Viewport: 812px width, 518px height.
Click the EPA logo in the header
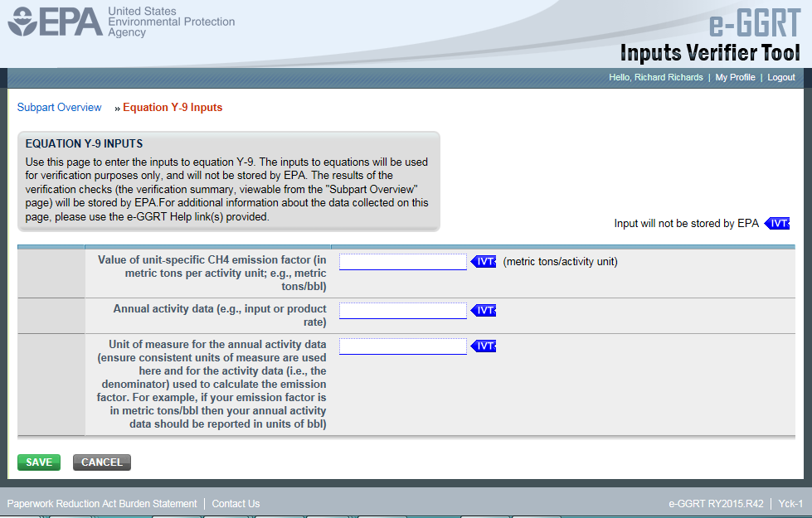[55, 22]
